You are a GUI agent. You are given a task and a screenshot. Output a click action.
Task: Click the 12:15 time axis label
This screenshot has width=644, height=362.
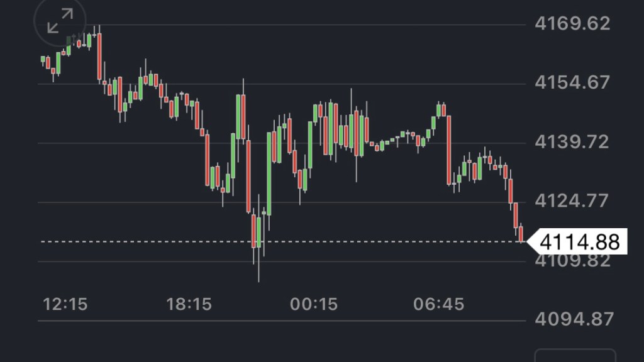[x=65, y=305]
